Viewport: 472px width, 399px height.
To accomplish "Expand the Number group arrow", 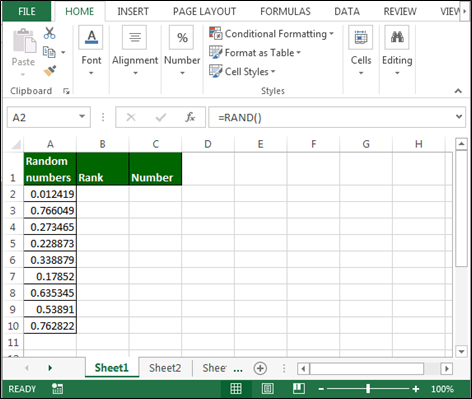I will [x=182, y=73].
